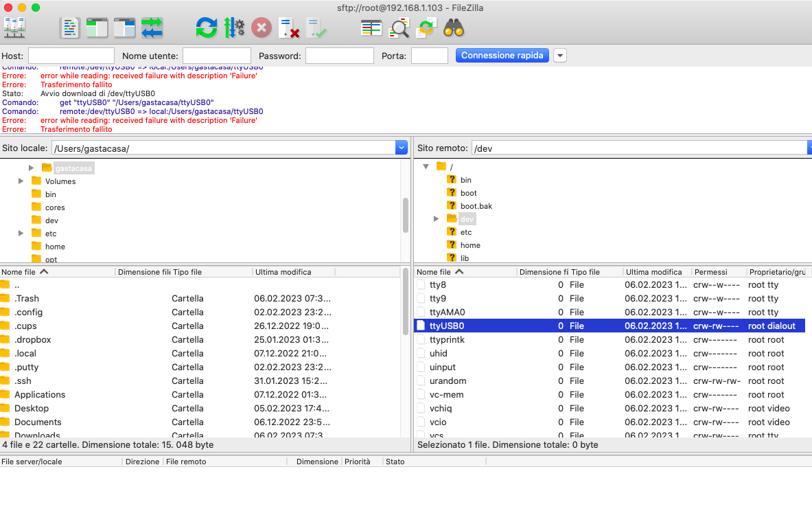Cancel the current operation
The height and width of the screenshot is (511, 812).
tap(262, 28)
